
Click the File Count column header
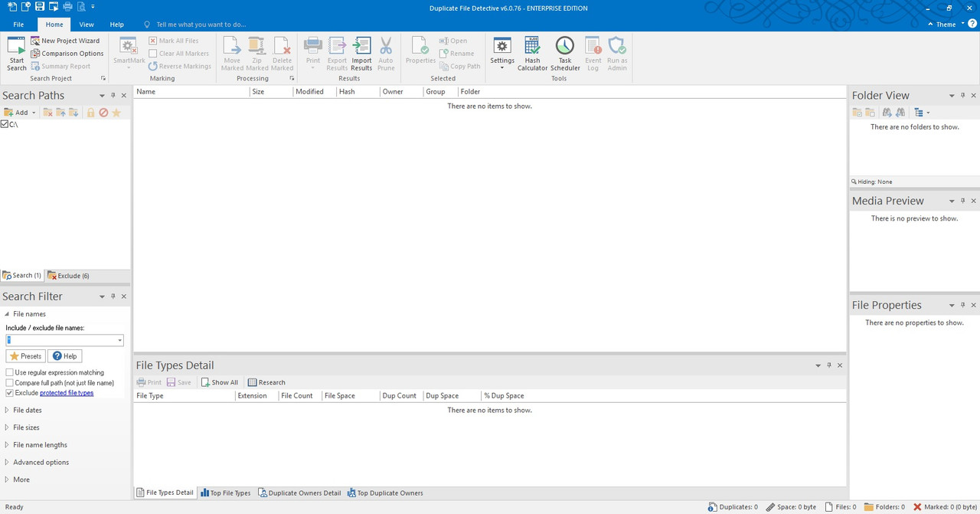pos(300,396)
